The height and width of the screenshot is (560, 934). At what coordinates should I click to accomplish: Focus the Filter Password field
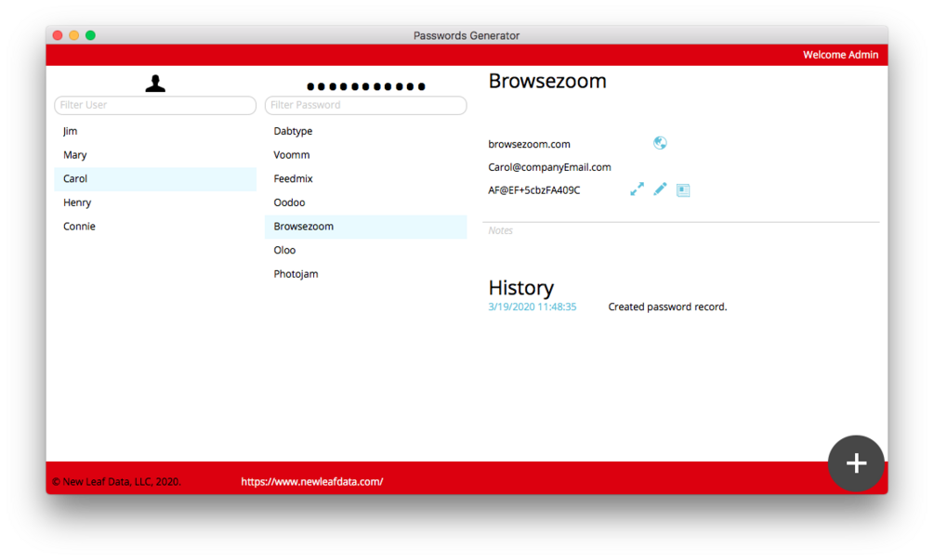click(366, 105)
